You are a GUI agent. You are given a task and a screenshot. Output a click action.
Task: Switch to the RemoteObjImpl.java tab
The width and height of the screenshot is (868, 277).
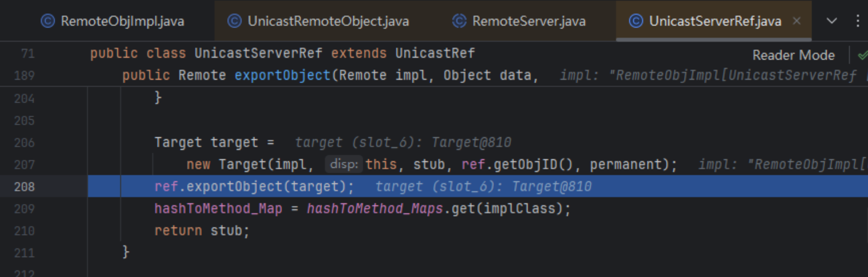point(122,21)
